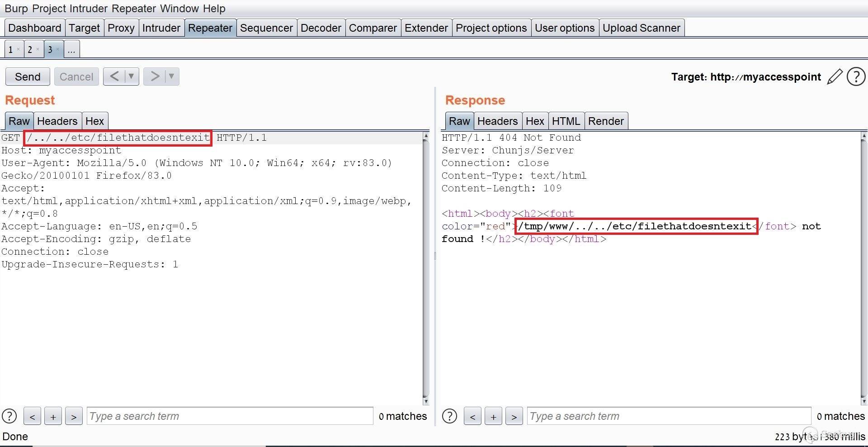Open the Window menu
This screenshot has height=447, width=868.
[179, 8]
